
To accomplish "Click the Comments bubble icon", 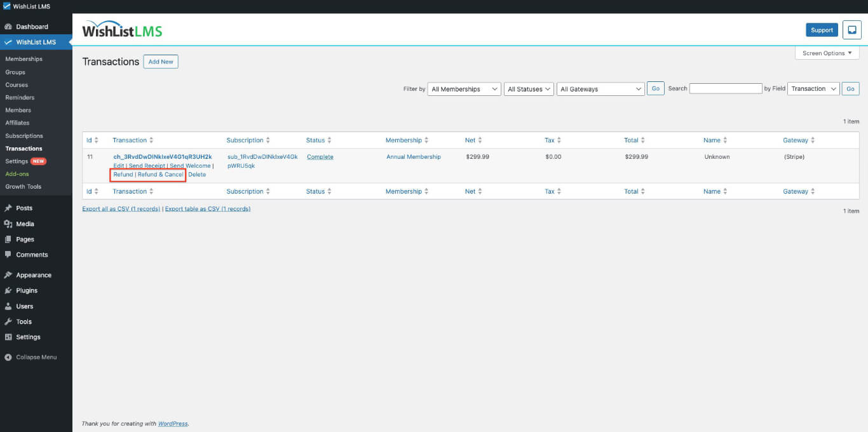I will 8,255.
